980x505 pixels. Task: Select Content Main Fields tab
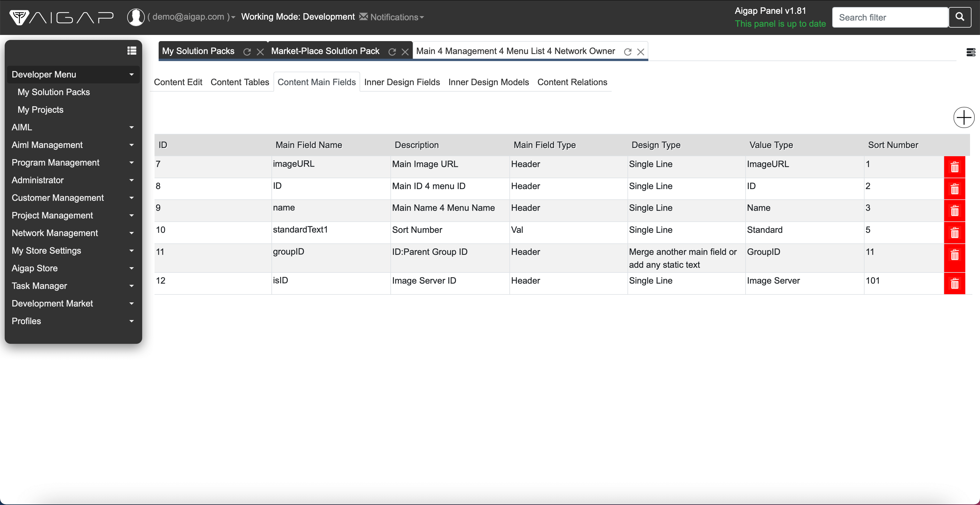tap(316, 82)
